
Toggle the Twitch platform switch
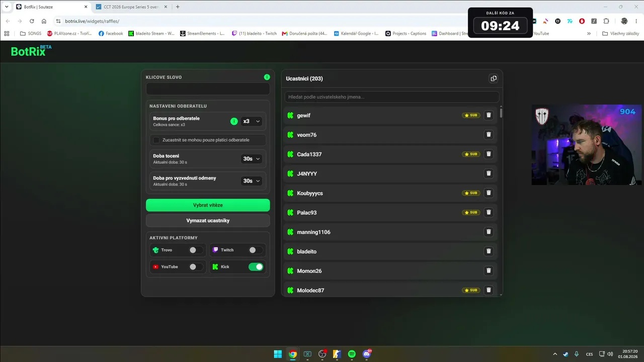coord(256,250)
